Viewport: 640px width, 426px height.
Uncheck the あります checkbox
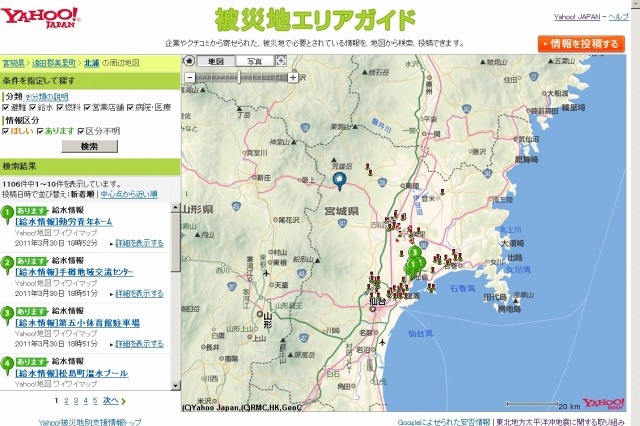(40, 131)
